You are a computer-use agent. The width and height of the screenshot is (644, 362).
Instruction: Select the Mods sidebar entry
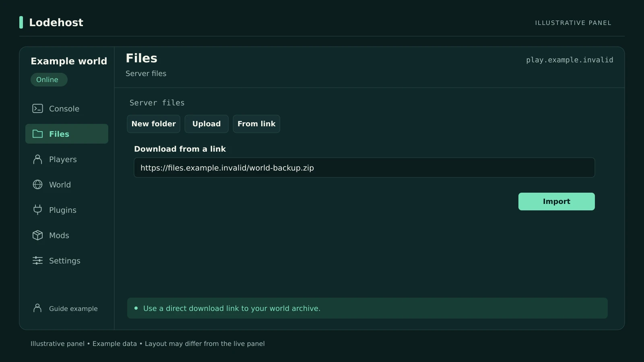(67, 235)
